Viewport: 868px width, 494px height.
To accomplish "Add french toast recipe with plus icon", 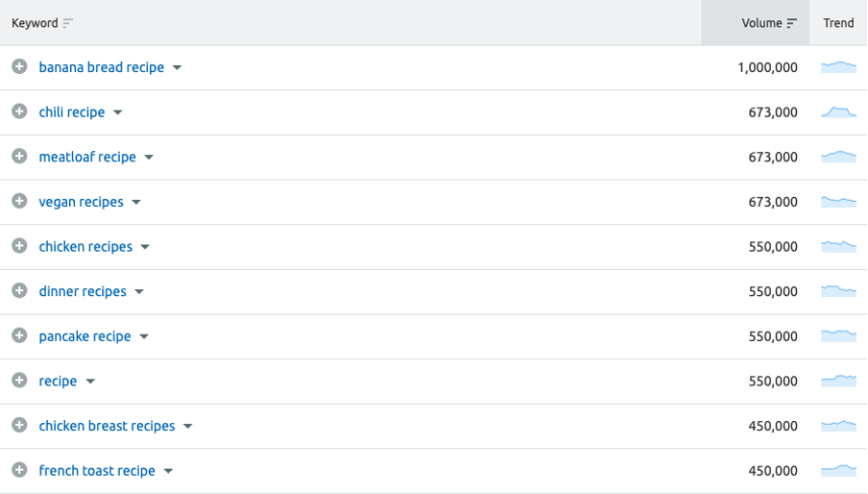I will (19, 470).
